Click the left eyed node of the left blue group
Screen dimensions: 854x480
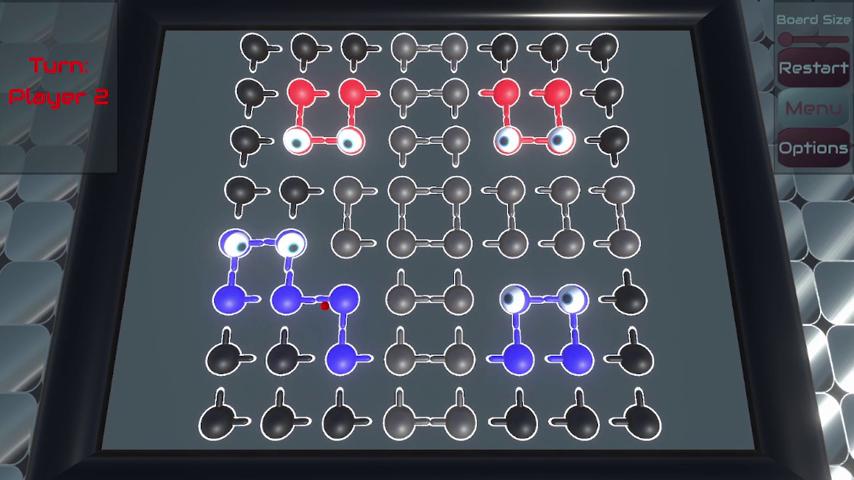[235, 244]
